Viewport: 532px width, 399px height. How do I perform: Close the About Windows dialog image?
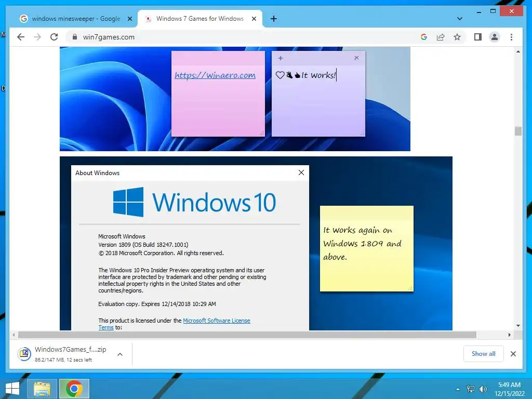(301, 172)
